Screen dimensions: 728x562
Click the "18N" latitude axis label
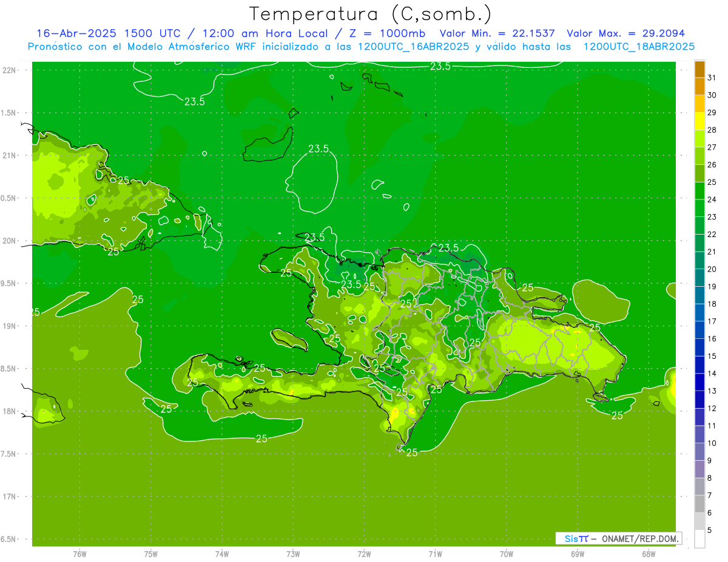[x=8, y=411]
